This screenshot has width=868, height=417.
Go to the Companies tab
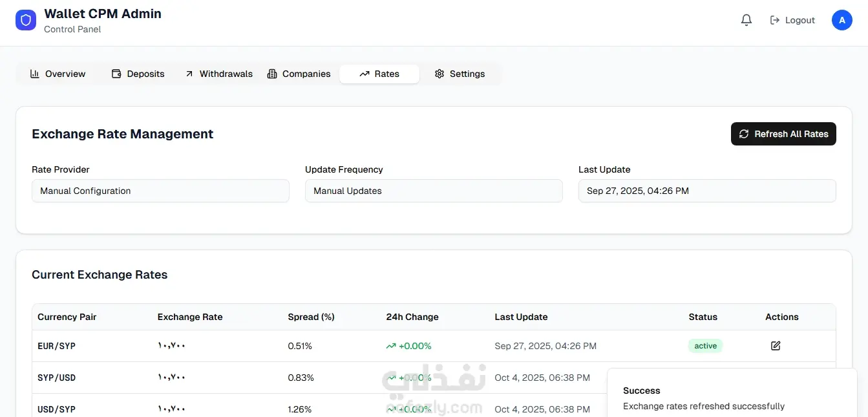point(299,74)
